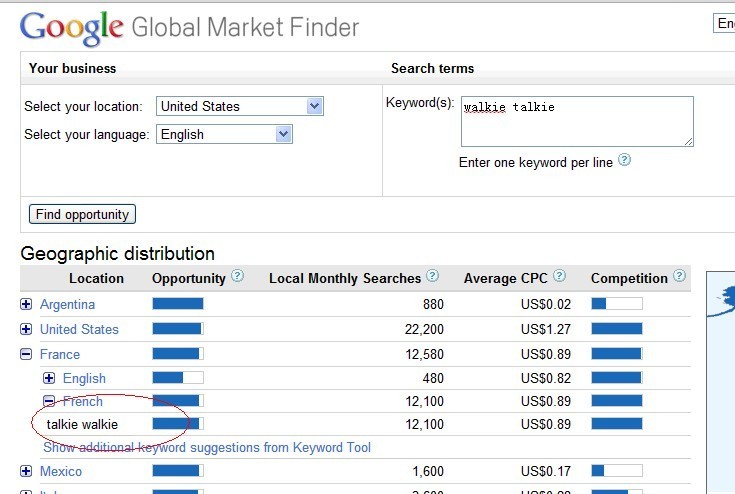Click the US$1.27 CPC value
This screenshot has height=494, width=735.
[546, 329]
